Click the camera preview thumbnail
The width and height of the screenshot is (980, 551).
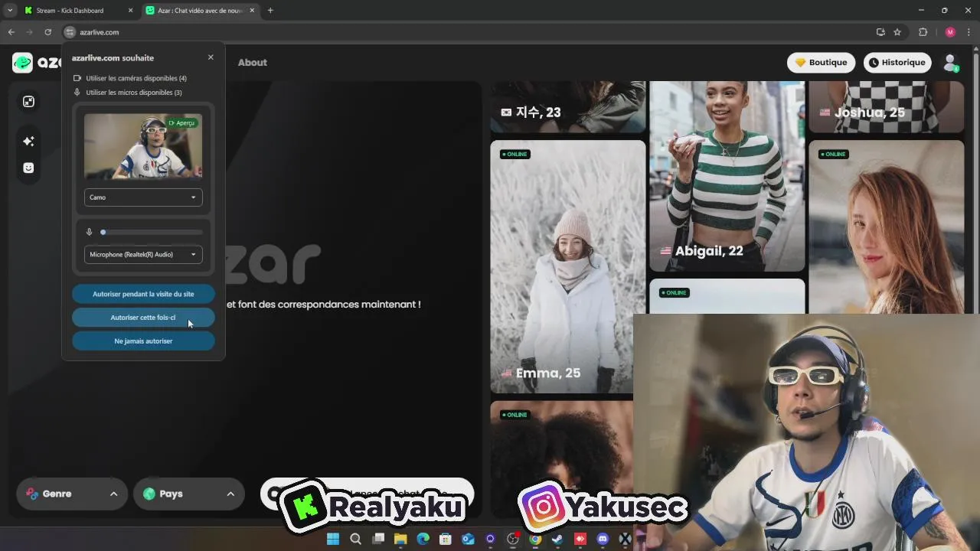point(143,146)
